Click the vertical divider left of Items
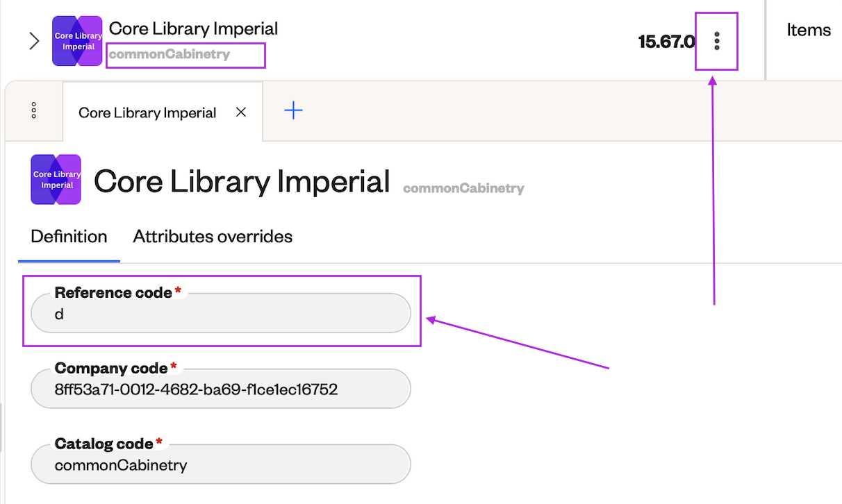 point(766,40)
